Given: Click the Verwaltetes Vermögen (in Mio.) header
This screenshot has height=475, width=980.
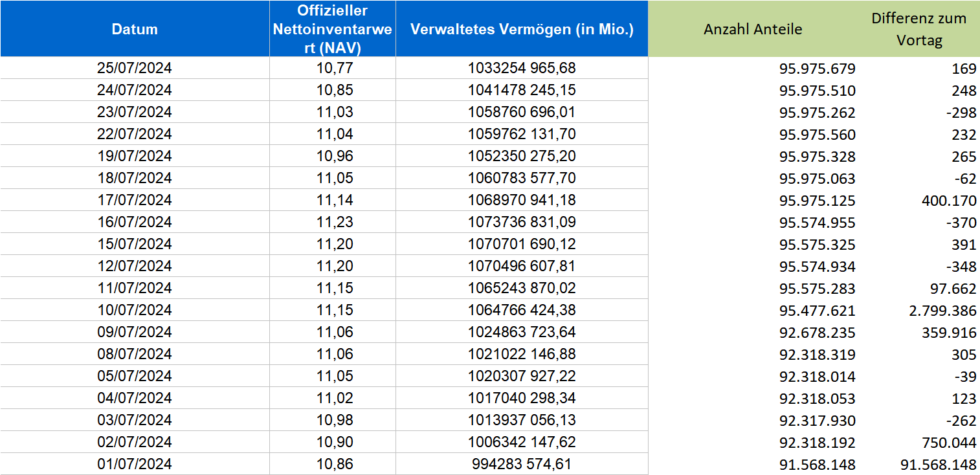Looking at the screenshot, I should pos(522,29).
